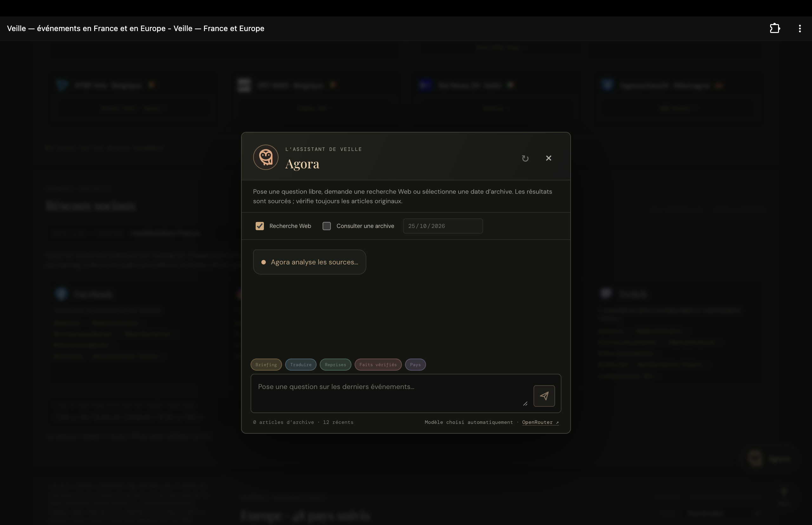The image size is (812, 525).
Task: Select the Faits vérifiés quick prompt chip
Action: 378,365
